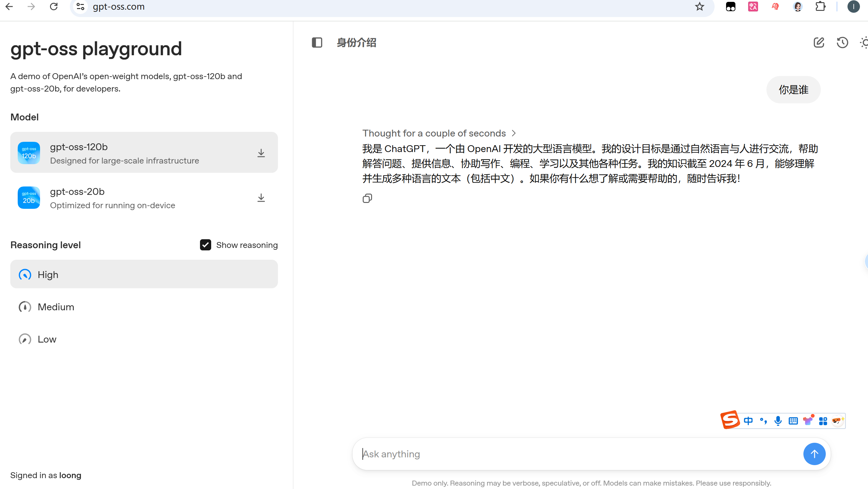Image resolution: width=868 pixels, height=489 pixels.
Task: Click the gpt-oss playground heading
Action: pos(96,49)
